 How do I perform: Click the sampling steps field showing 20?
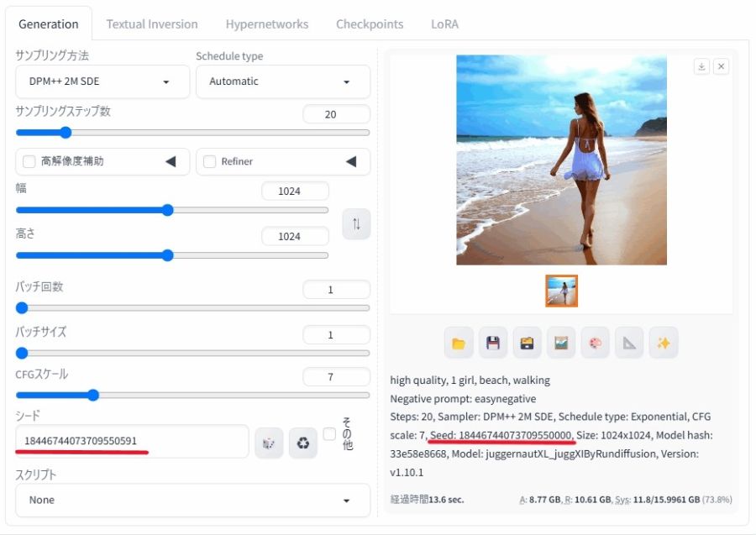point(336,114)
